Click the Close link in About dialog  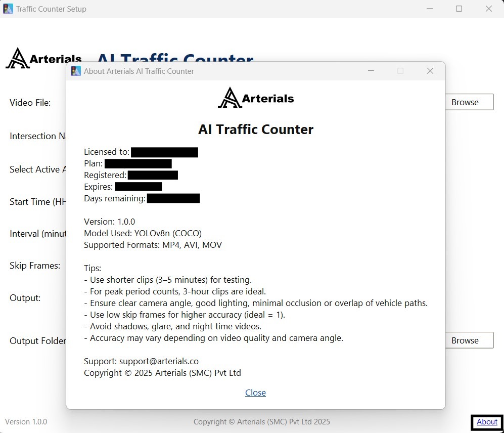point(255,393)
